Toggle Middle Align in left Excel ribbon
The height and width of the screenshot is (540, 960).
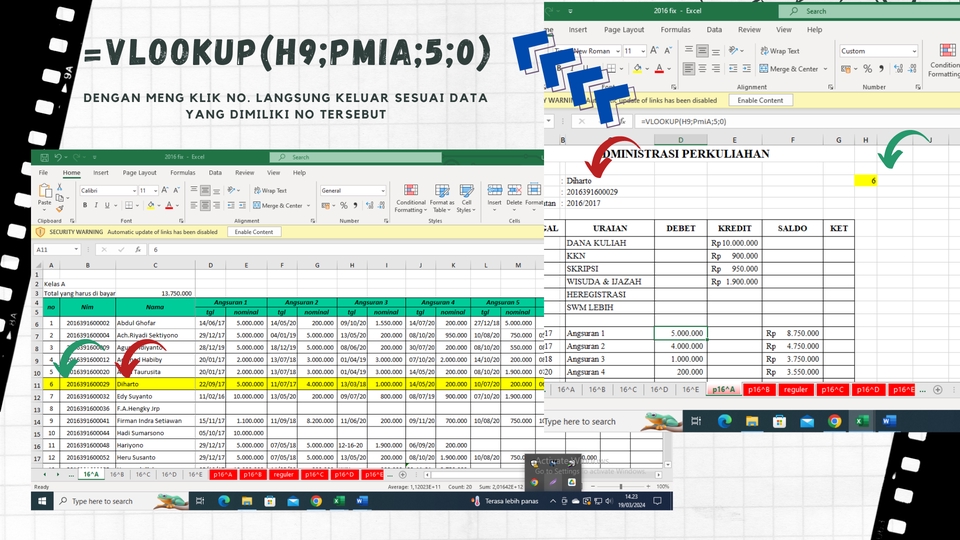205,190
